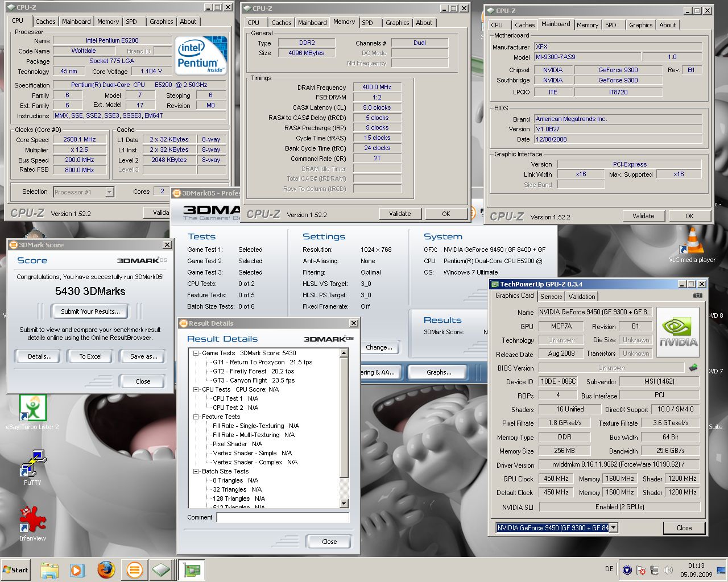Select GT2 - Firefly Forest row

(253, 371)
